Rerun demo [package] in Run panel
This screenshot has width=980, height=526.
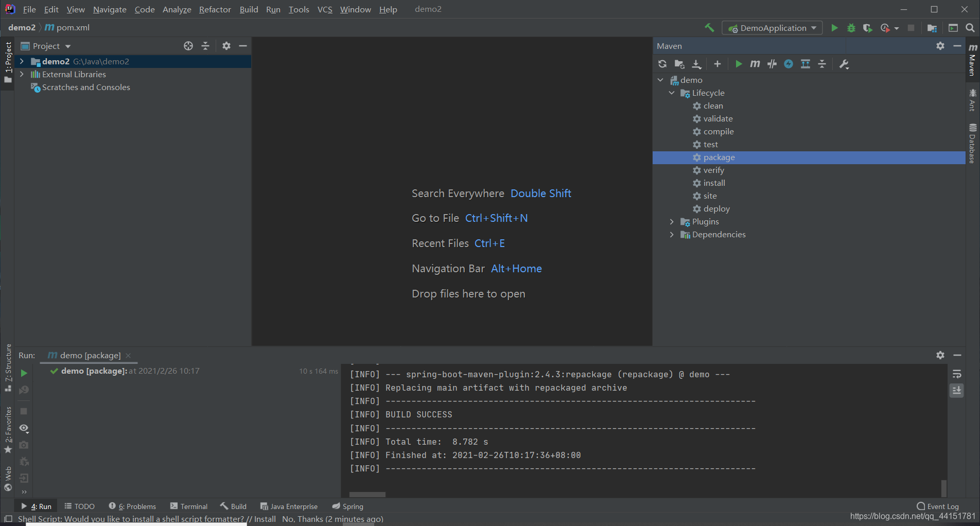(24, 373)
